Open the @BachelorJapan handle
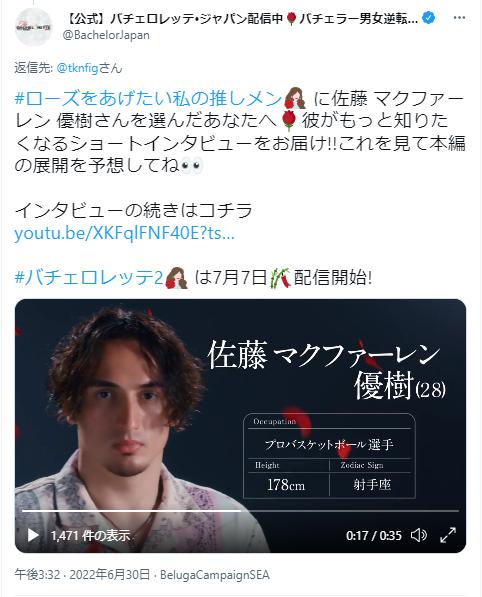 click(x=106, y=35)
